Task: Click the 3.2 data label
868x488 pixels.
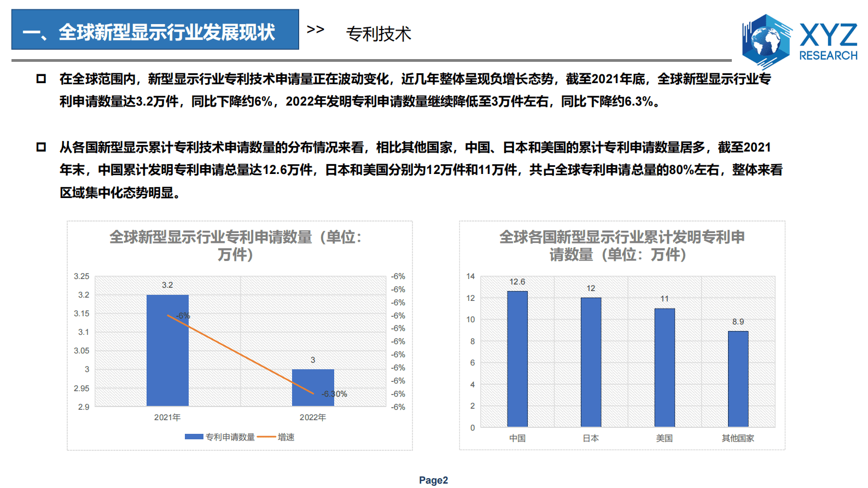Action: coord(167,285)
